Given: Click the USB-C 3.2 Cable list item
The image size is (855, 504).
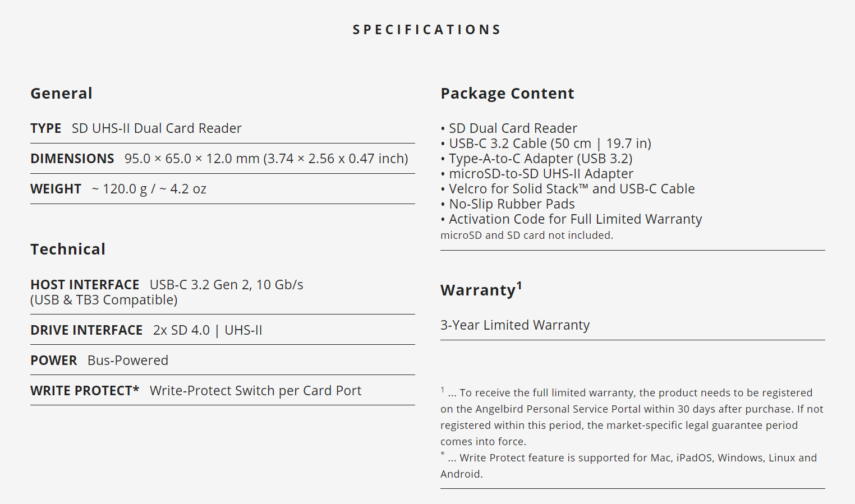Looking at the screenshot, I should coord(549,144).
